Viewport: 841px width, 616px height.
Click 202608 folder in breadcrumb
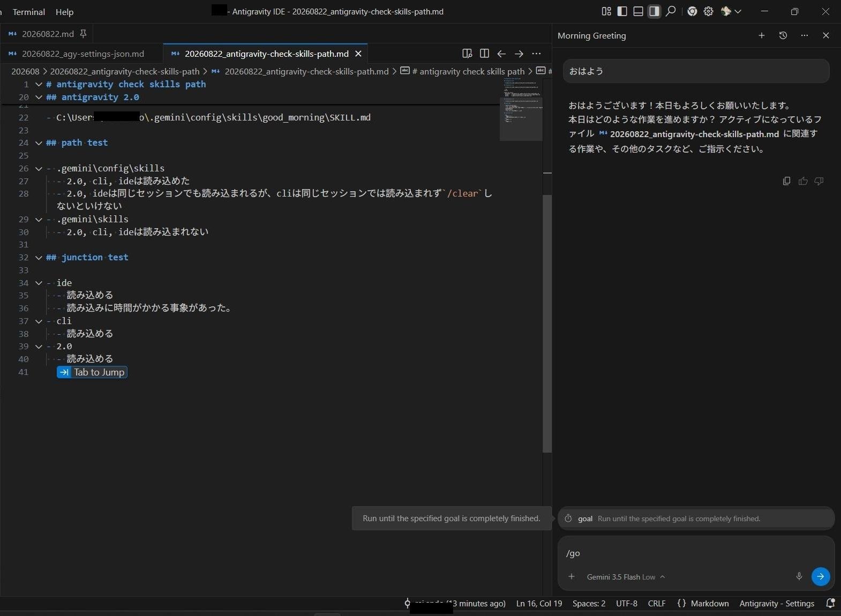(x=25, y=71)
